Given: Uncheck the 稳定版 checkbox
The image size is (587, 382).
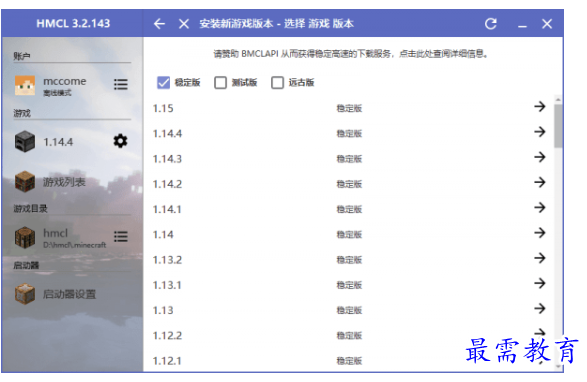Looking at the screenshot, I should point(164,82).
